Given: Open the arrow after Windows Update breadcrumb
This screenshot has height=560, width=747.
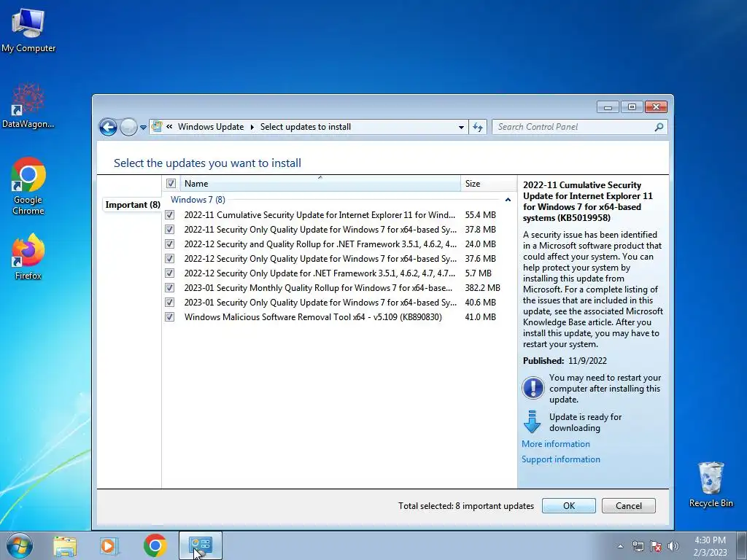Looking at the screenshot, I should (x=252, y=127).
